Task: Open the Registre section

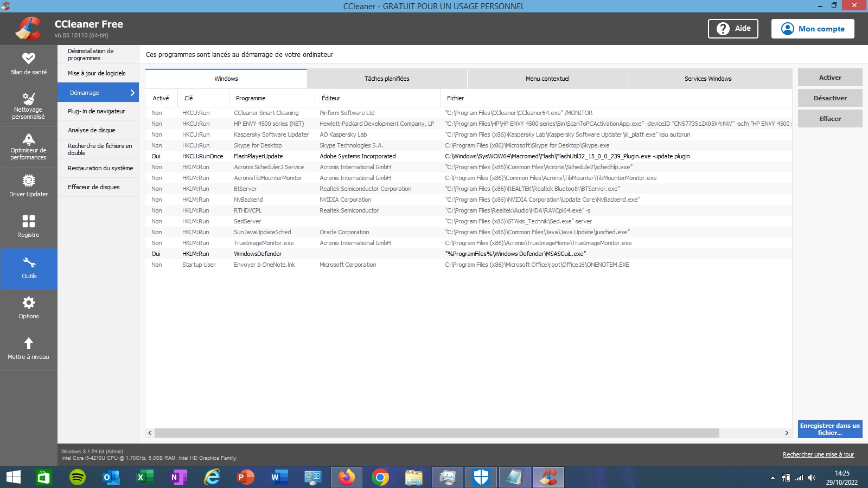Action: [x=28, y=228]
